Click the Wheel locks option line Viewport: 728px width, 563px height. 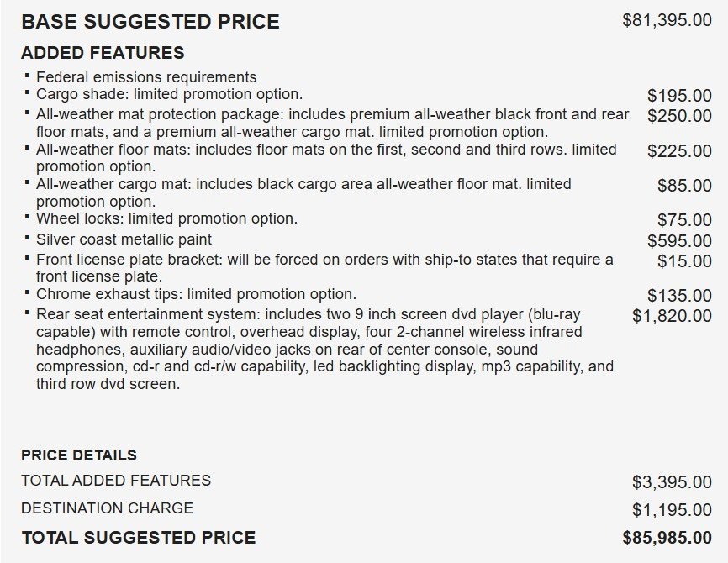point(166,218)
